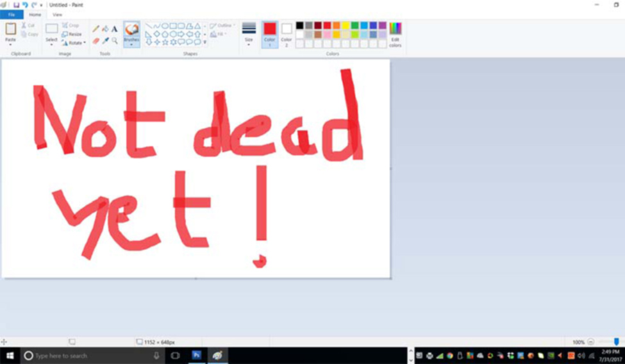The image size is (625, 364).
Task: Click the 100% zoom level text
Action: tap(578, 342)
